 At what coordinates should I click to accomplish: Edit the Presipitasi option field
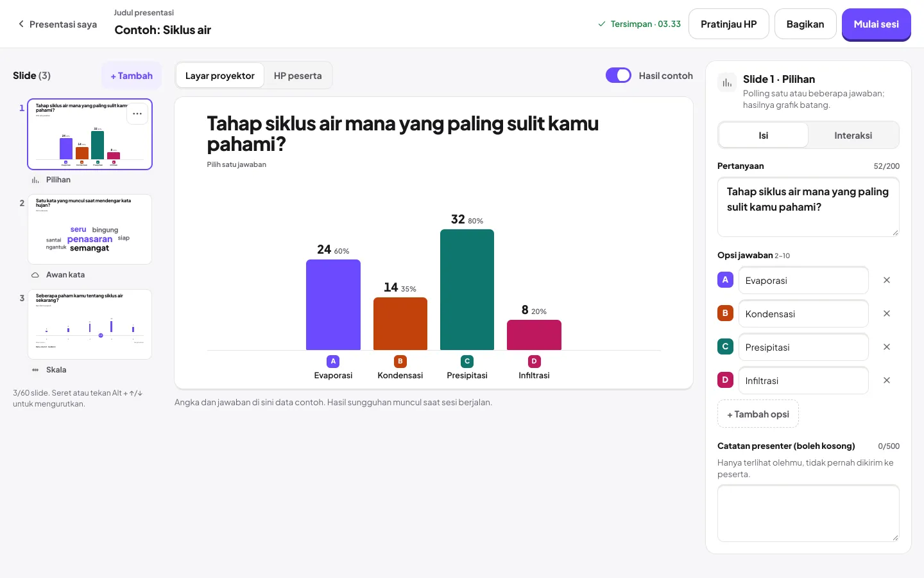[x=803, y=347]
